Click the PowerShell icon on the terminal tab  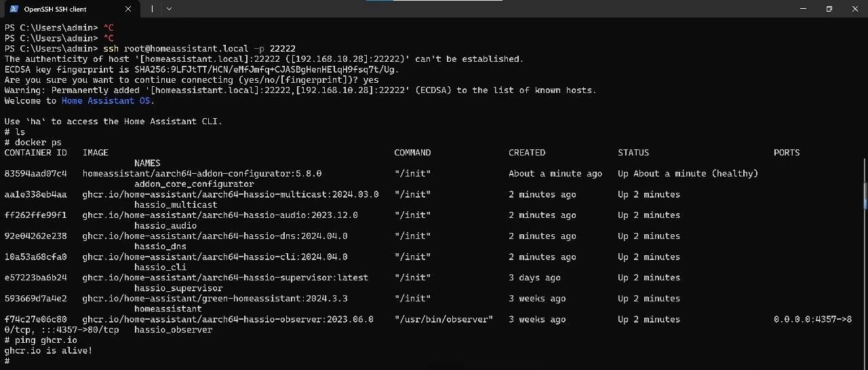tap(13, 9)
